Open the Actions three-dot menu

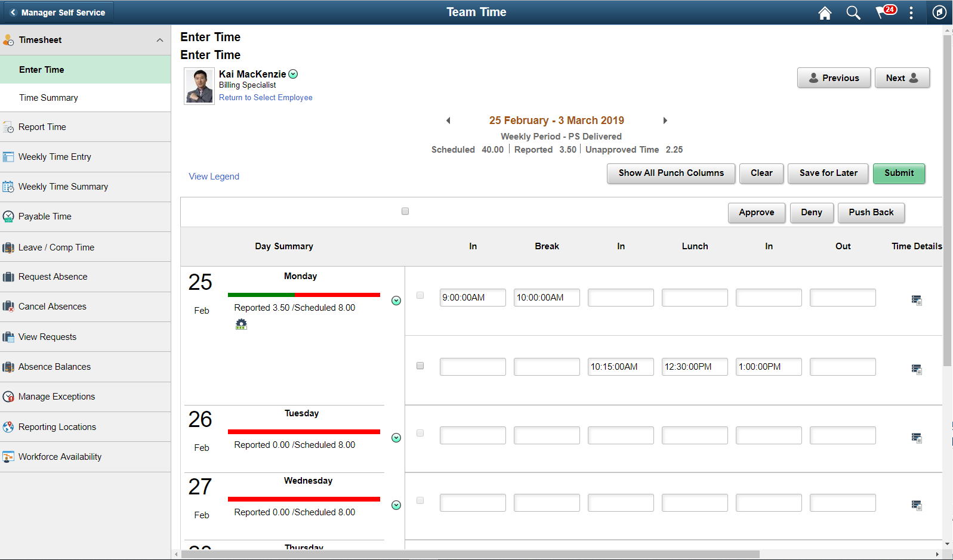point(911,13)
